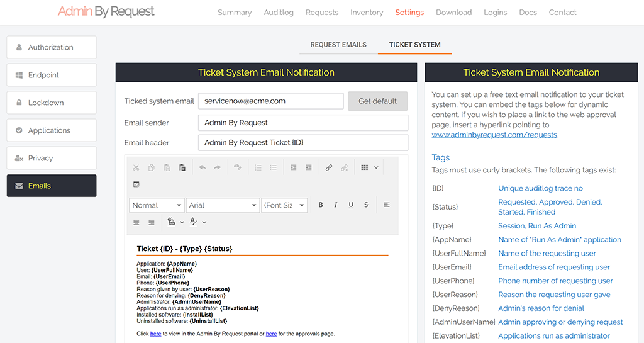The height and width of the screenshot is (343, 644).
Task: Open the table options dropdown arrow
Action: pyautogui.click(x=376, y=167)
